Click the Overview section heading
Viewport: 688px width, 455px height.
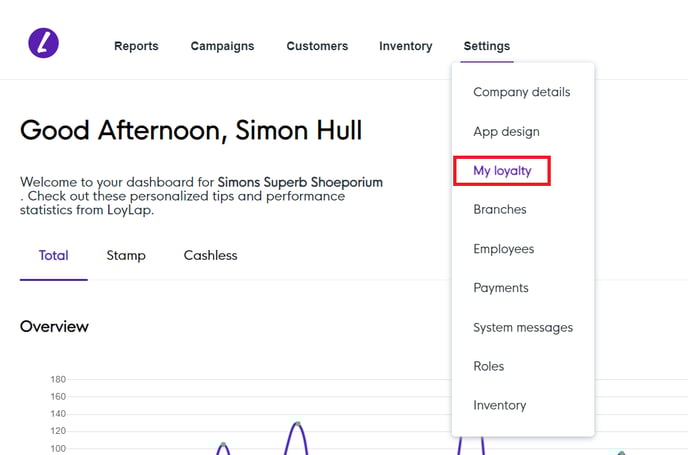pos(54,327)
